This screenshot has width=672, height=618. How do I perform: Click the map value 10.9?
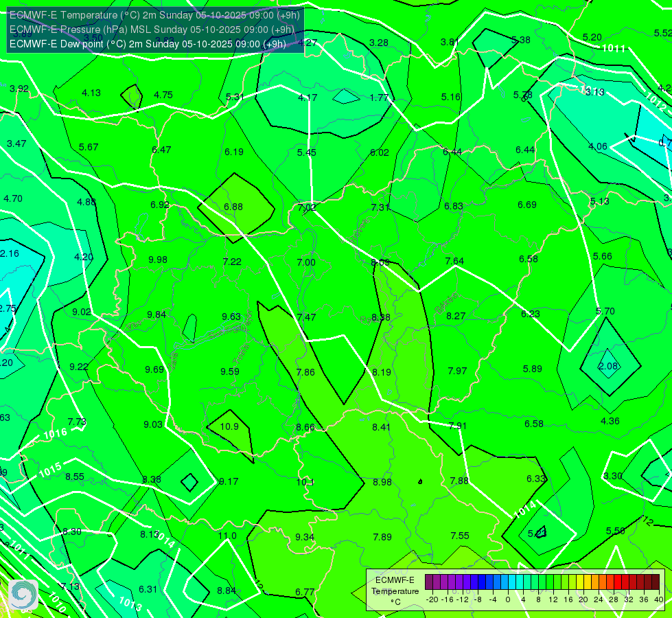coord(229,426)
